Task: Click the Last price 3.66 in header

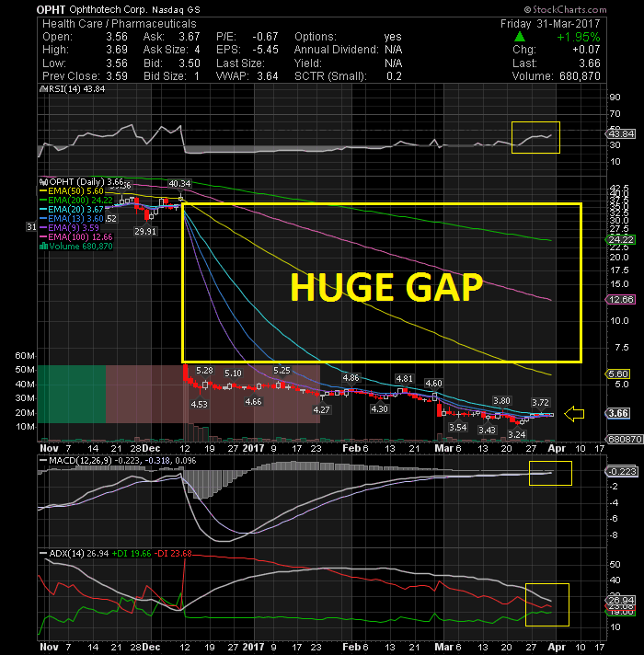Action: tap(590, 63)
